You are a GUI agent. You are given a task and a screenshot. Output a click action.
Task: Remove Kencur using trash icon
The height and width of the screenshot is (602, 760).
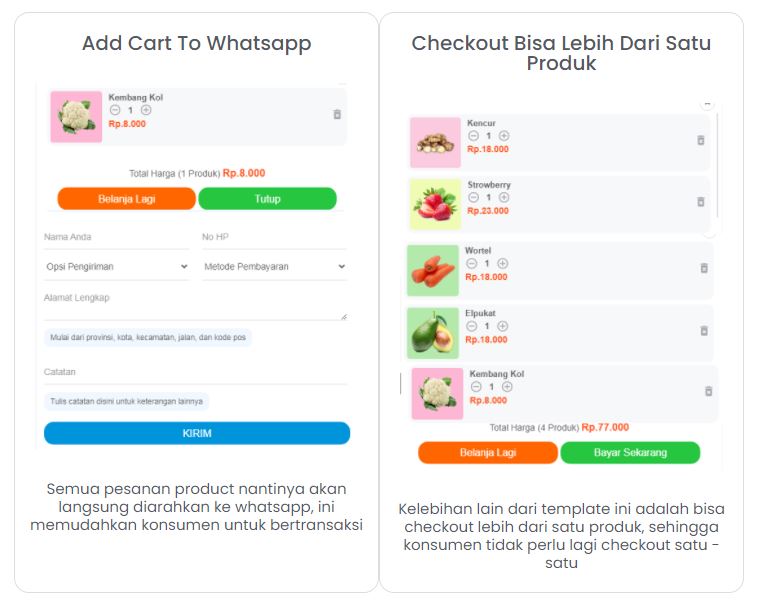(x=700, y=140)
